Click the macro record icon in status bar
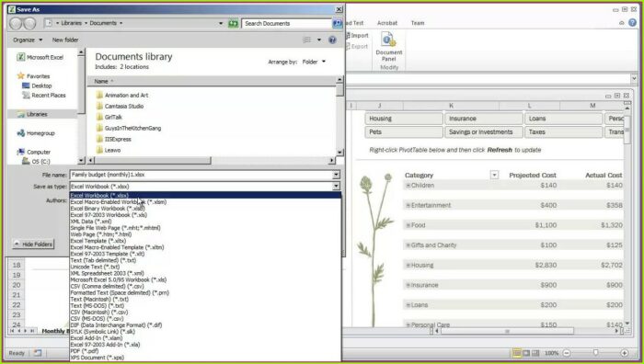This screenshot has height=364, width=644. pos(38,353)
